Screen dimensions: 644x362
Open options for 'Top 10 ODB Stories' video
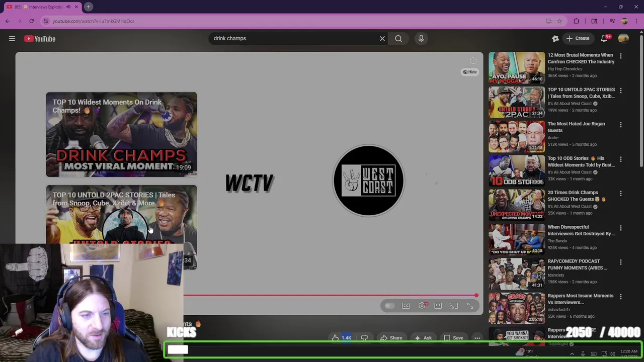620,159
